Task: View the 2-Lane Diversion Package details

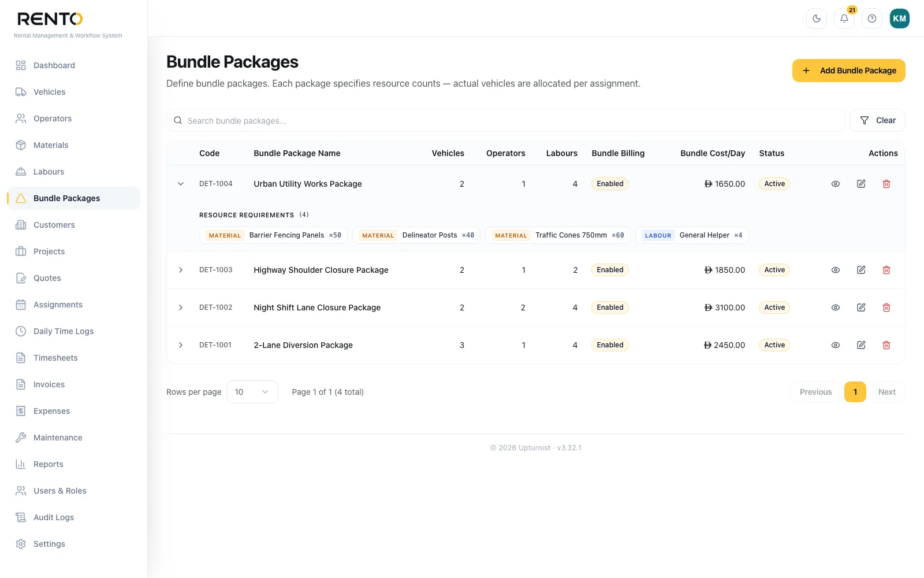Action: point(836,345)
